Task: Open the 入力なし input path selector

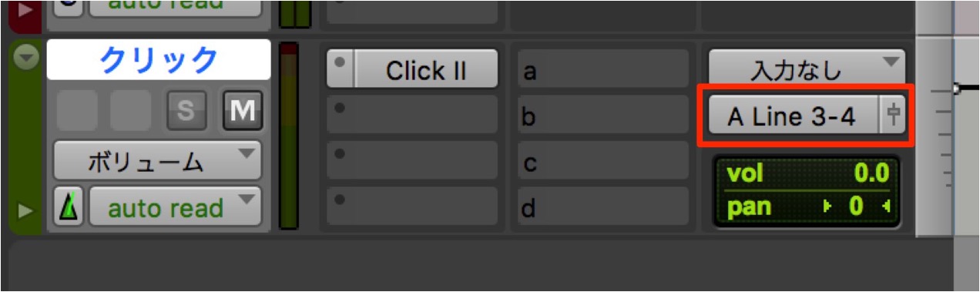Action: (807, 71)
